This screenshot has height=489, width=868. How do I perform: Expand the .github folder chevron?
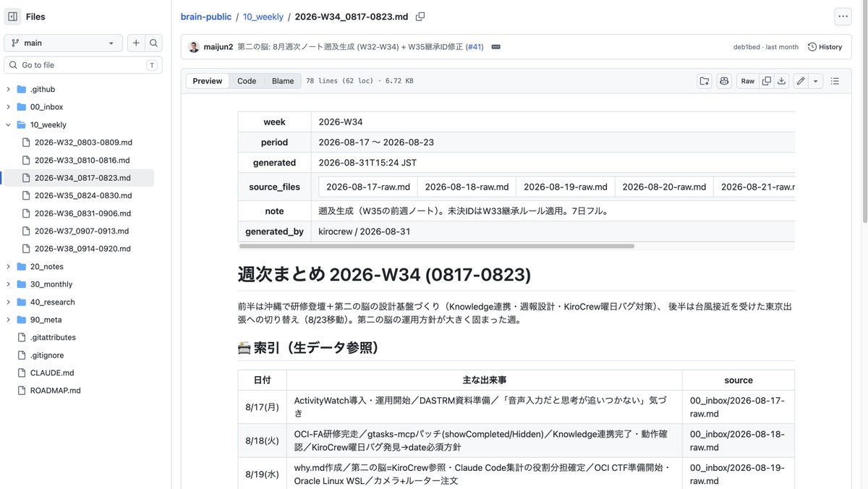point(8,90)
